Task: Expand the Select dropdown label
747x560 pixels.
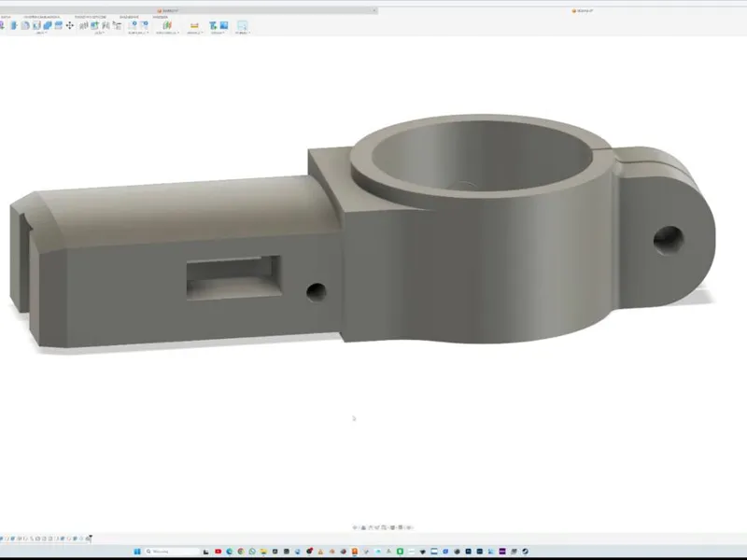Action: 243,33
